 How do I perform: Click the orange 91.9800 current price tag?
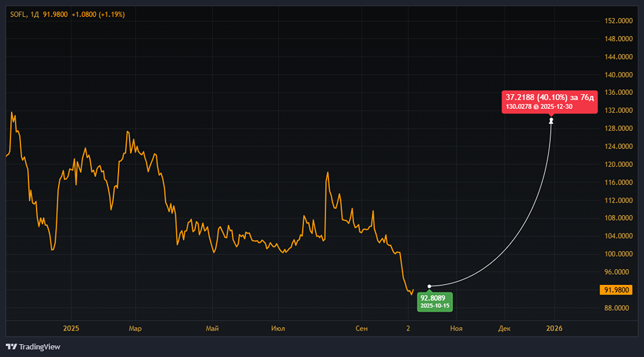click(616, 290)
